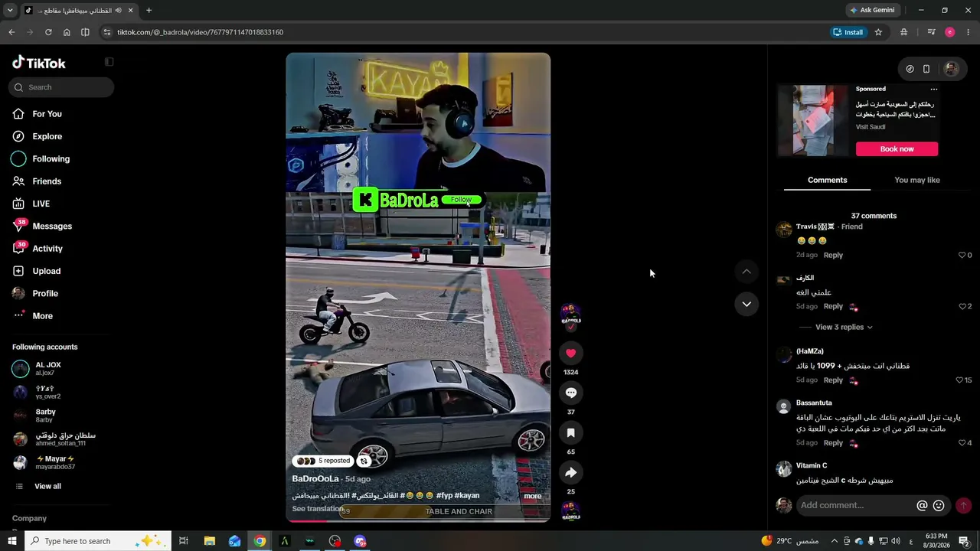Open profile avatar menu in top-right pill
The image size is (980, 551).
[951, 69]
